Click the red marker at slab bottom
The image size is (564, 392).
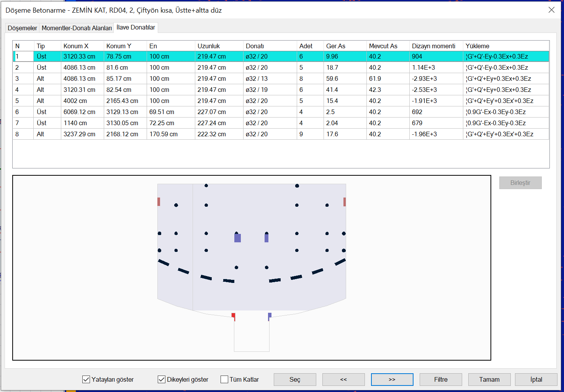[x=234, y=316]
